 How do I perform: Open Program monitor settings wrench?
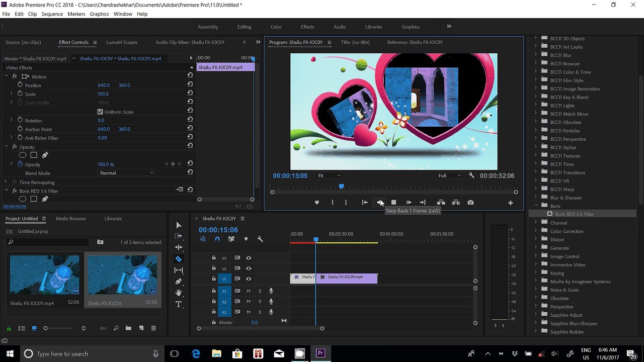point(471,175)
